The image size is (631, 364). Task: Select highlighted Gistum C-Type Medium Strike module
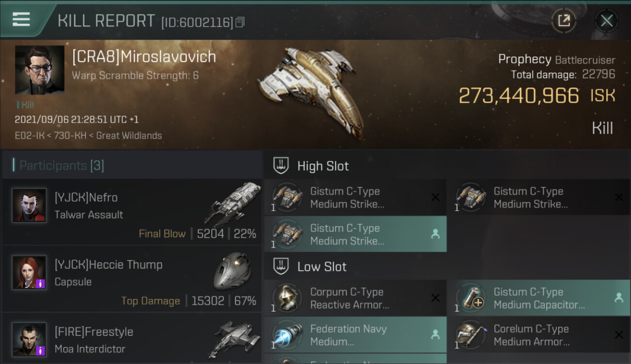(355, 234)
